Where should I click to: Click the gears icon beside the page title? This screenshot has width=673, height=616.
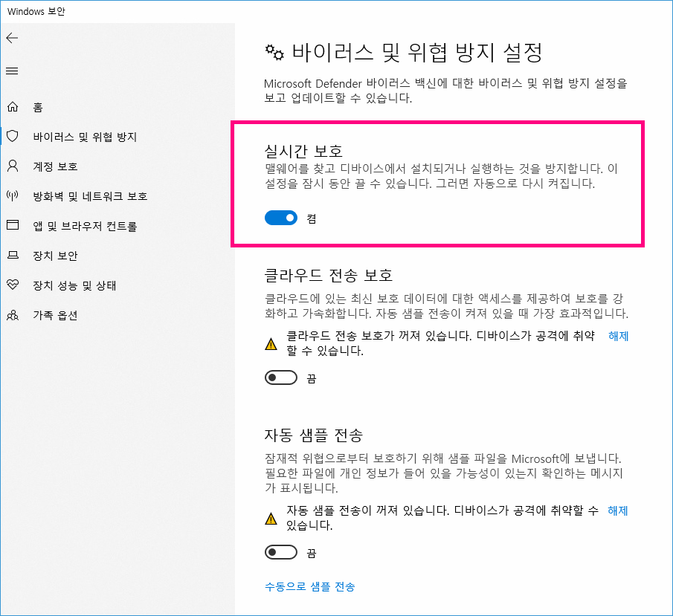pyautogui.click(x=274, y=52)
